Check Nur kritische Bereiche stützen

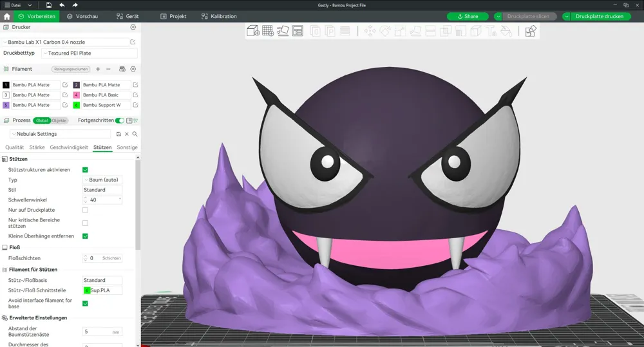(85, 223)
